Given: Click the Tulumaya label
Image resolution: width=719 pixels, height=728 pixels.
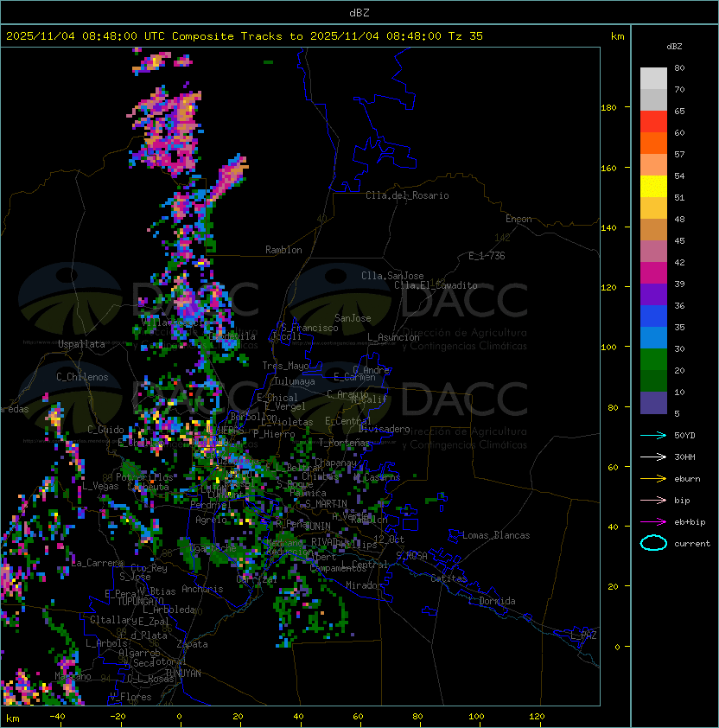Looking at the screenshot, I should pos(295,381).
